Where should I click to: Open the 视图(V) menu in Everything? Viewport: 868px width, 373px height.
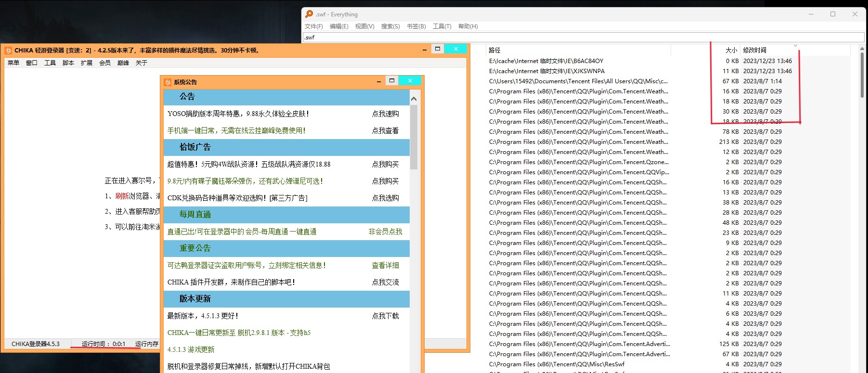coord(364,26)
